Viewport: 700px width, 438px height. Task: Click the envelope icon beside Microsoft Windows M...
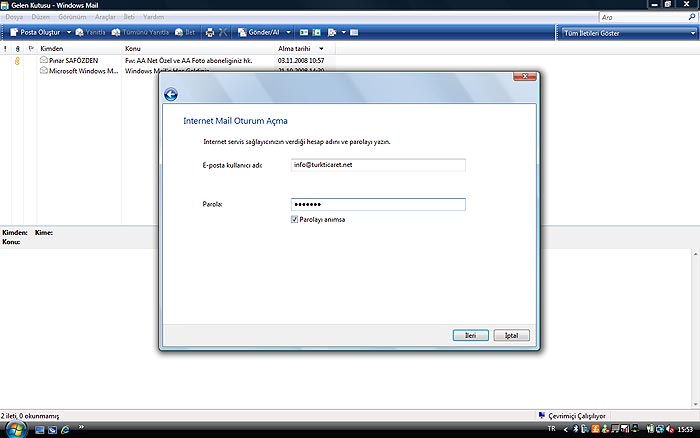pyautogui.click(x=44, y=70)
